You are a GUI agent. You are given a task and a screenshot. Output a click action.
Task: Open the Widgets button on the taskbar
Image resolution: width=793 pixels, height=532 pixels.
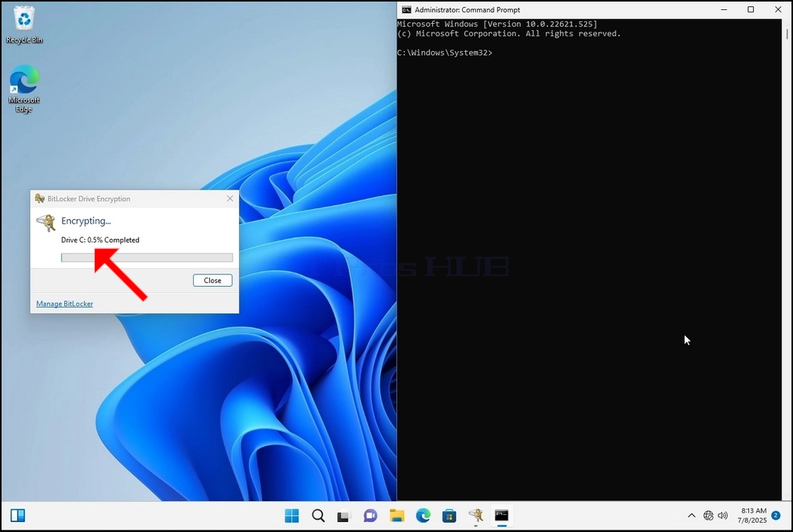point(18,515)
